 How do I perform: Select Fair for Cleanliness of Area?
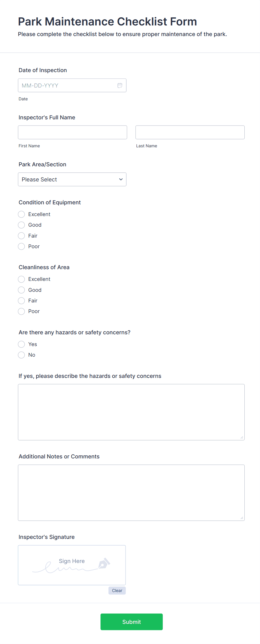[21, 300]
